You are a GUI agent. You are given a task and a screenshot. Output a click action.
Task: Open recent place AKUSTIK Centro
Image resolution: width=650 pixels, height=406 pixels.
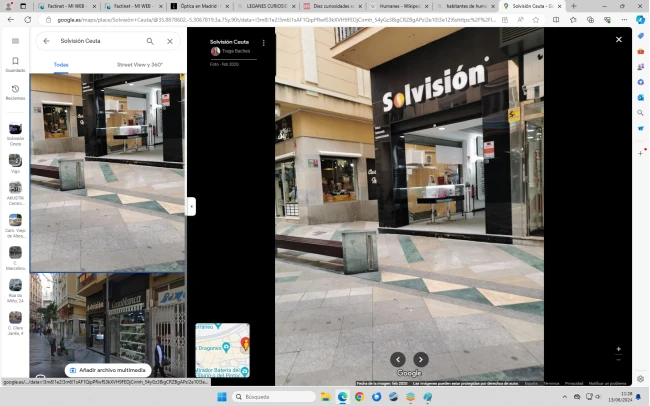(x=15, y=193)
